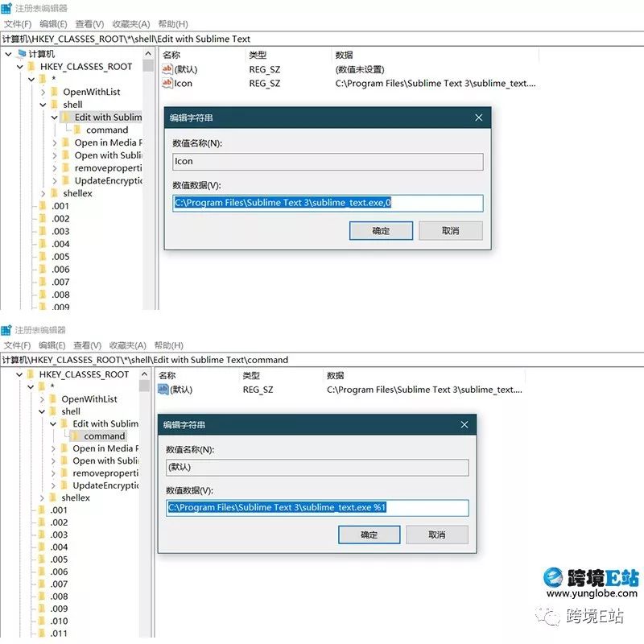Click Registry Editor app icon in upper window title
644x644 pixels.
pyautogui.click(x=6, y=8)
